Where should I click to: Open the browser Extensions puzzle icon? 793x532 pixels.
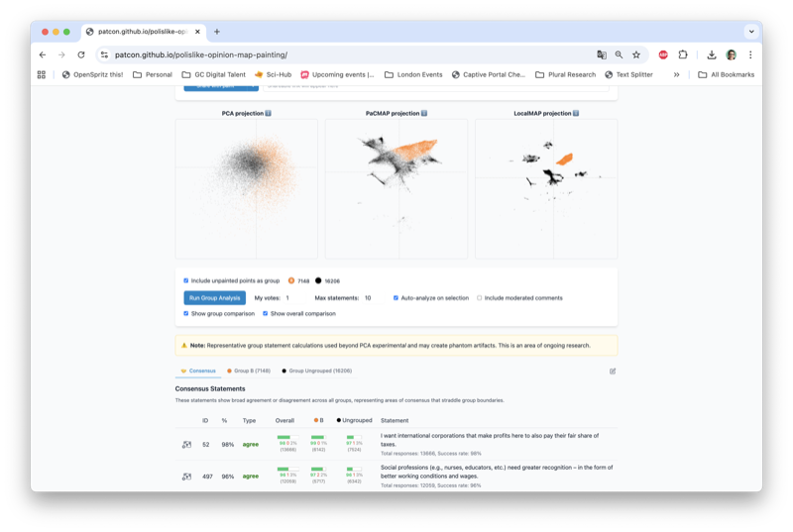click(683, 55)
